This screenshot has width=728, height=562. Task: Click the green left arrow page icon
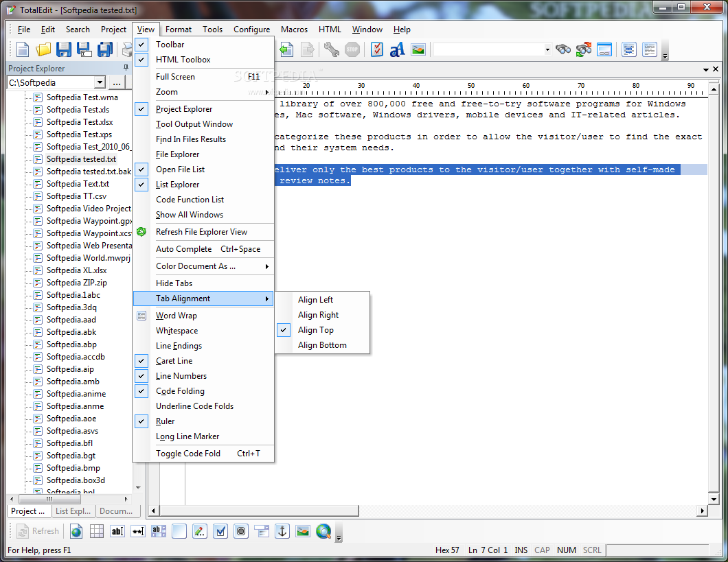286,49
